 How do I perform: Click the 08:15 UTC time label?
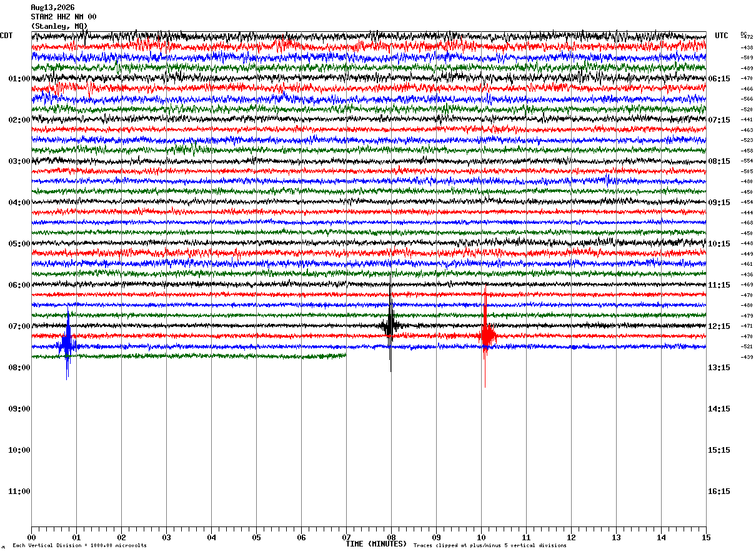pyautogui.click(x=720, y=161)
